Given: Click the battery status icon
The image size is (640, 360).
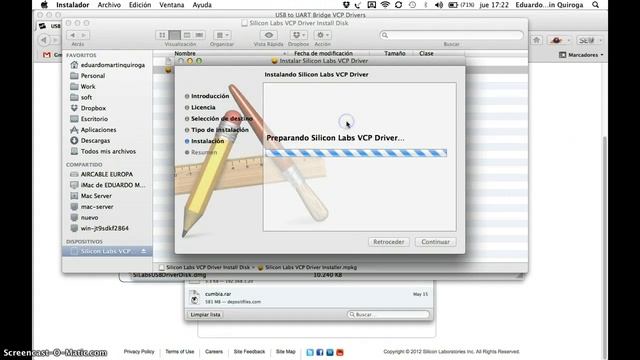Looking at the screenshot, I should 453,5.
